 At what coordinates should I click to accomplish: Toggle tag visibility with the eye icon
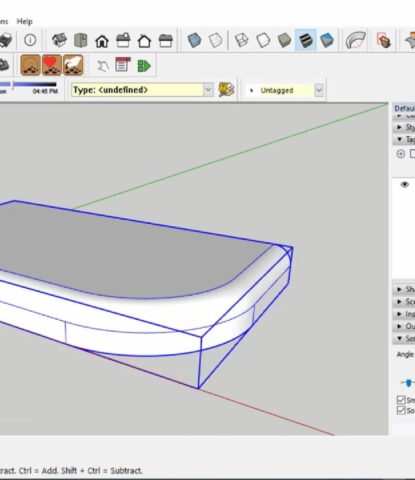(x=405, y=185)
